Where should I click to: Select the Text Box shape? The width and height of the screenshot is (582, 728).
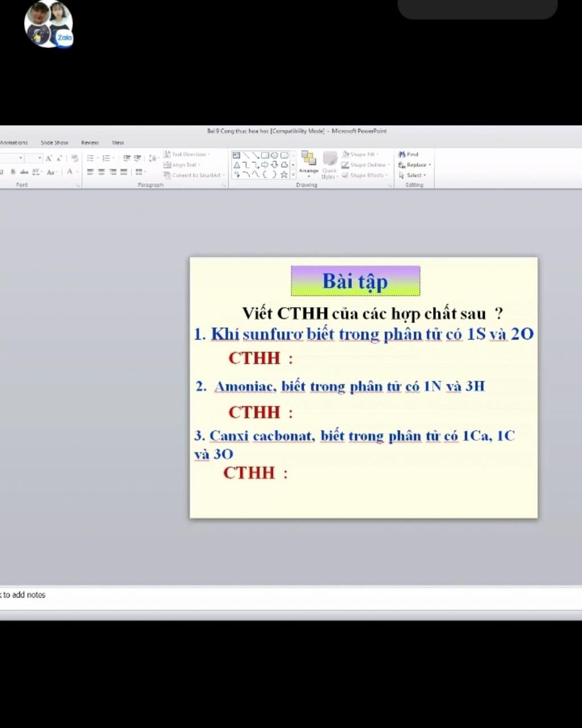(x=236, y=155)
